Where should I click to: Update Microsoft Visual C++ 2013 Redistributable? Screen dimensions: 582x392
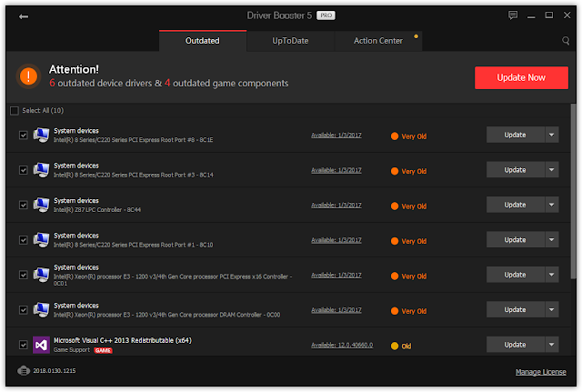516,345
